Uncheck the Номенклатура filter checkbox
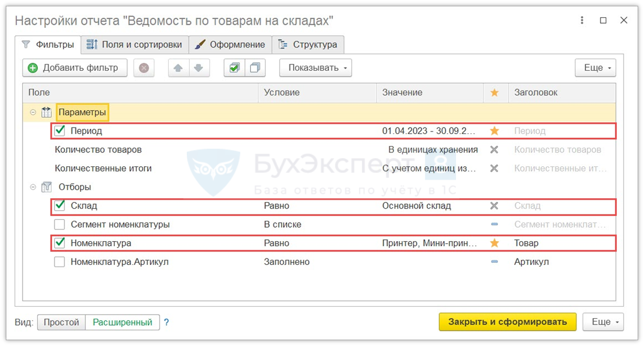 tap(60, 243)
